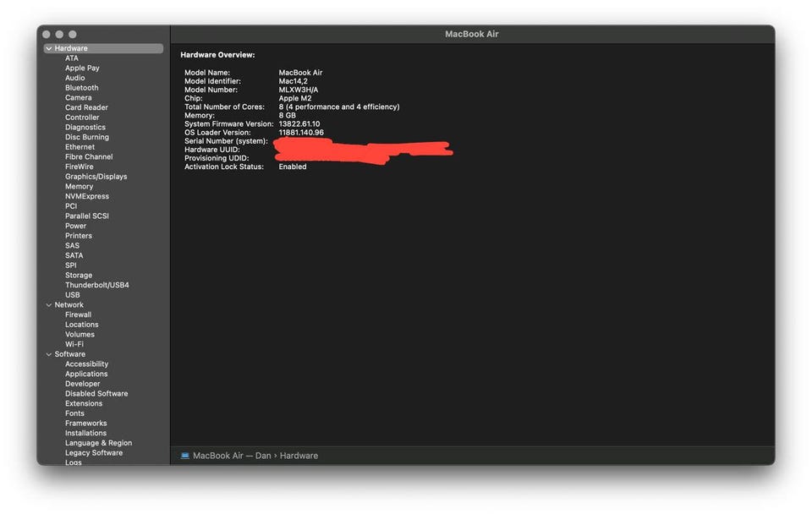The height and width of the screenshot is (514, 812).
Task: Open Accessibility under Software
Action: pyautogui.click(x=86, y=364)
